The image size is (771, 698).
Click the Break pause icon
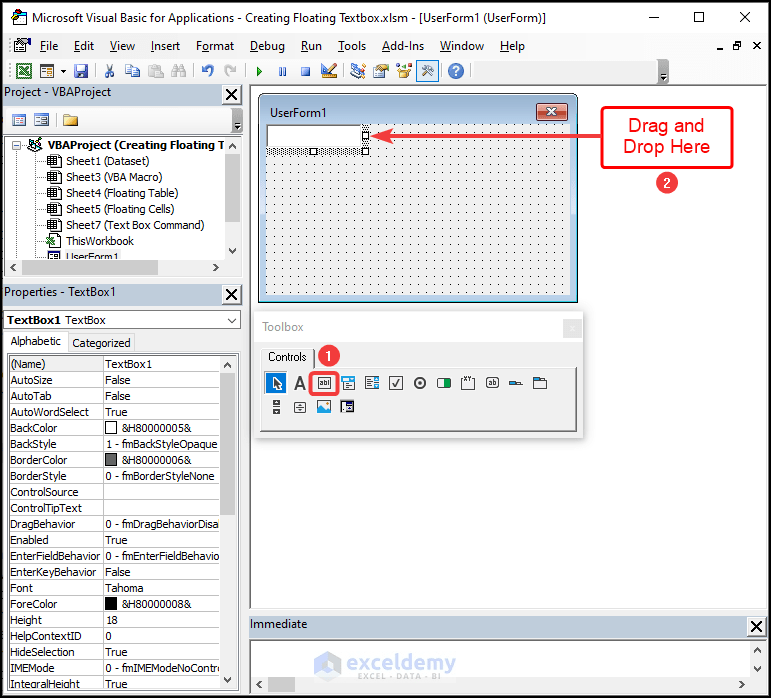coord(282,72)
